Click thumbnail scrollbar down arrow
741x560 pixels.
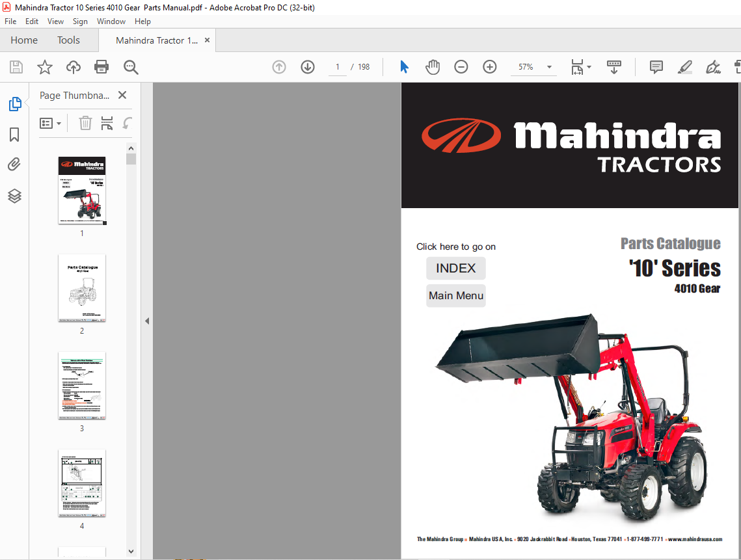click(131, 551)
